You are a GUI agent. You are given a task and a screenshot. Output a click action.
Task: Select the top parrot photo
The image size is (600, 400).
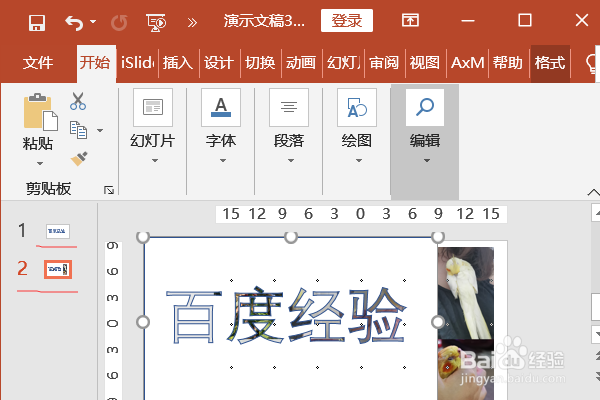click(466, 293)
